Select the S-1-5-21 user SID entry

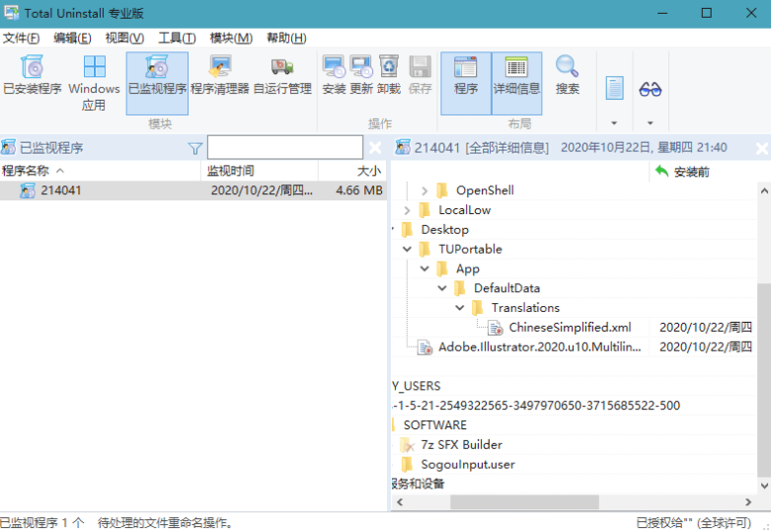pos(536,405)
